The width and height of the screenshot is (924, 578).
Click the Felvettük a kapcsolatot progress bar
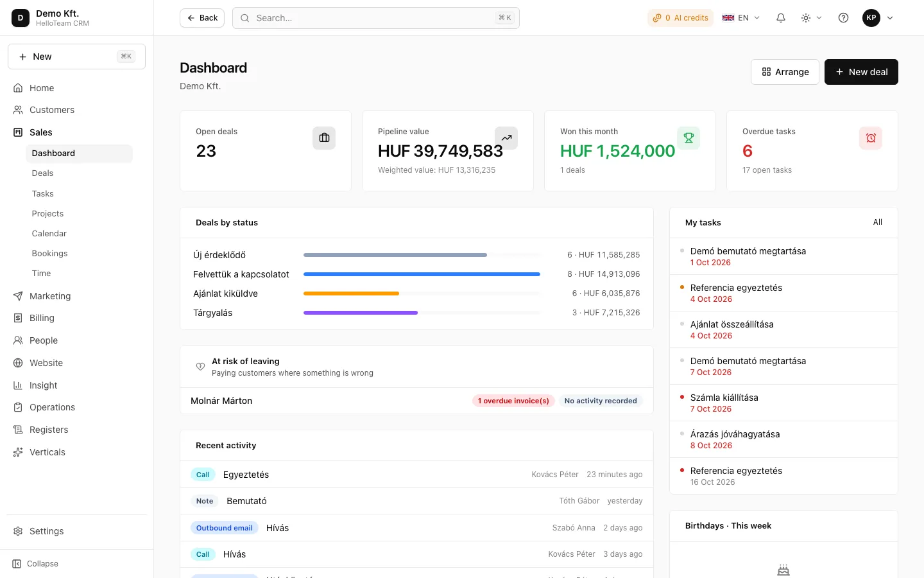click(422, 274)
